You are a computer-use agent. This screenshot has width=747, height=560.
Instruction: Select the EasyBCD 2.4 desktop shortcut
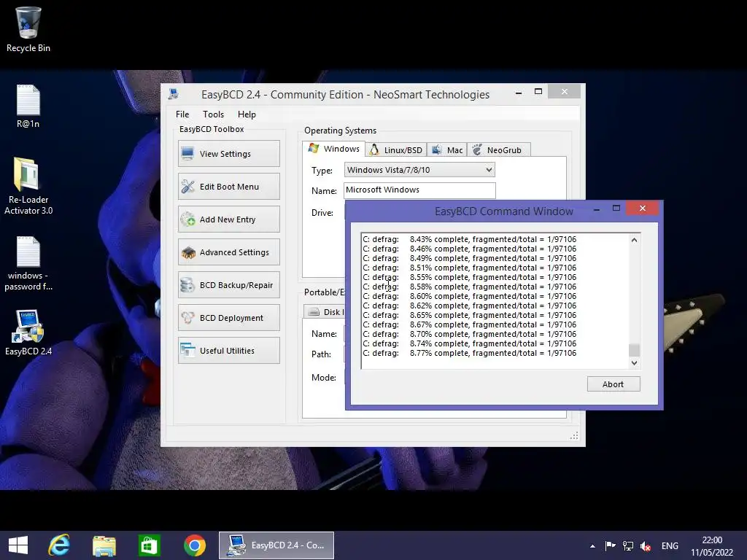(28, 332)
